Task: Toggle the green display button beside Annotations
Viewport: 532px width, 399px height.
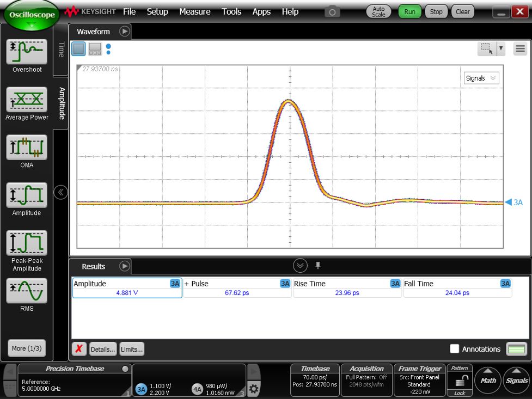Action: [x=517, y=349]
